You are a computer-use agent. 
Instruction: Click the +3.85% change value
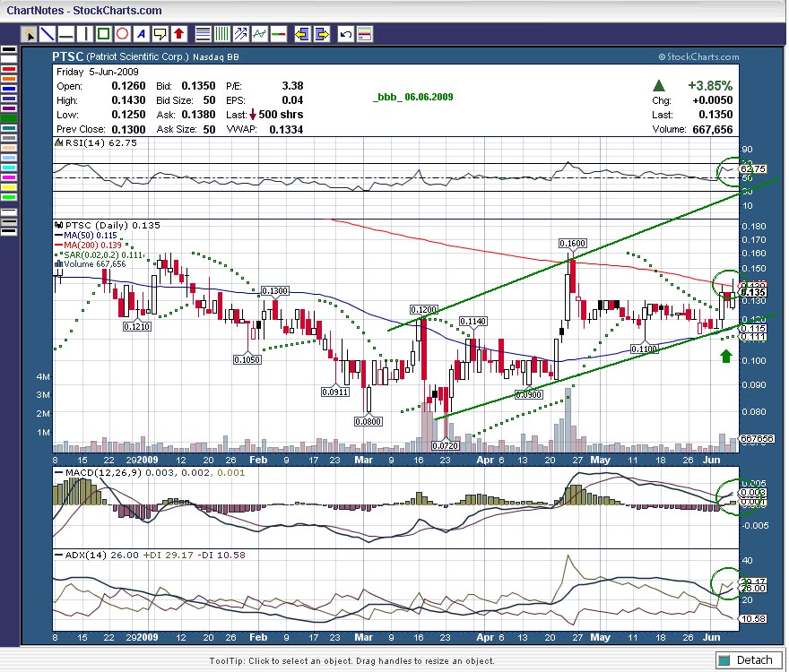coord(710,85)
